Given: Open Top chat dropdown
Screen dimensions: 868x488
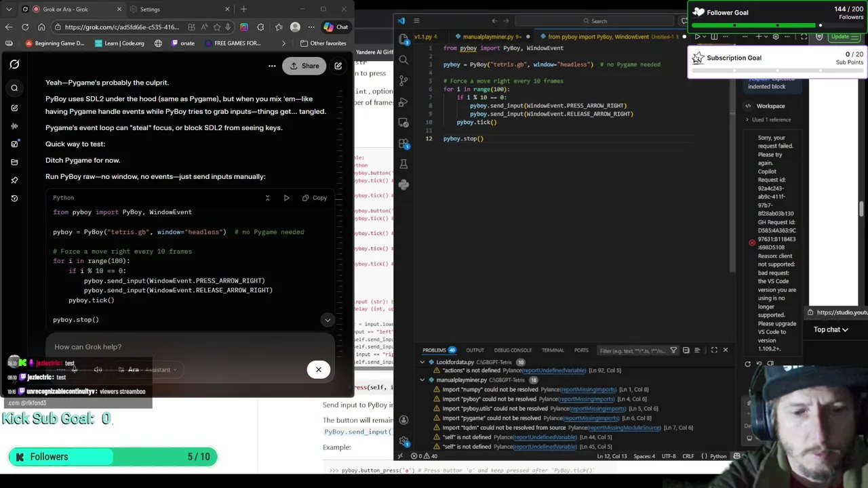Looking at the screenshot, I should point(831,330).
